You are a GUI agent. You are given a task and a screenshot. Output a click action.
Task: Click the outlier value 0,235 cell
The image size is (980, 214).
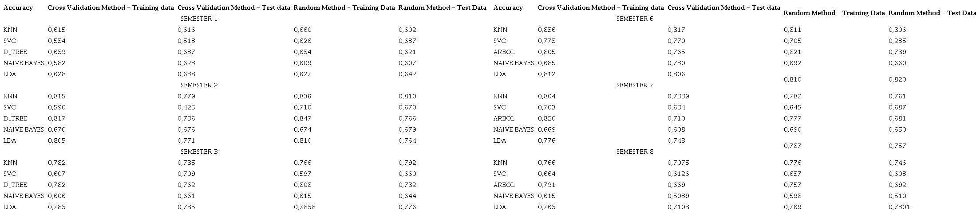coord(897,41)
